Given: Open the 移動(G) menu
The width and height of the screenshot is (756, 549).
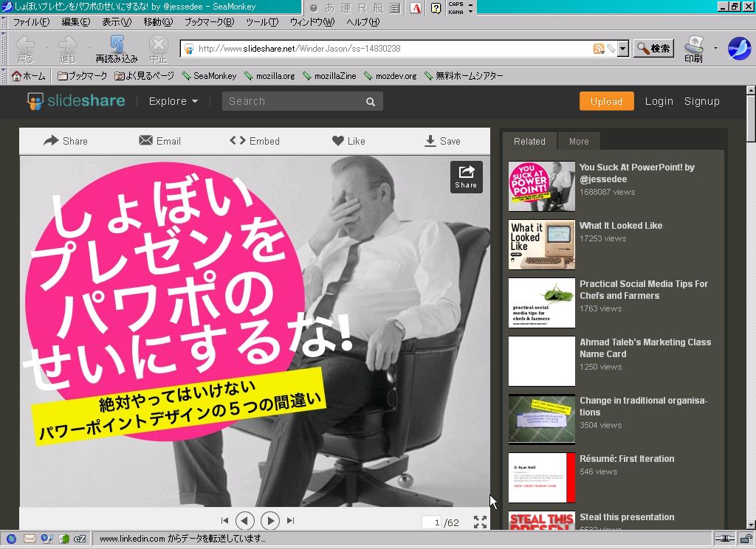Looking at the screenshot, I should click(x=158, y=22).
